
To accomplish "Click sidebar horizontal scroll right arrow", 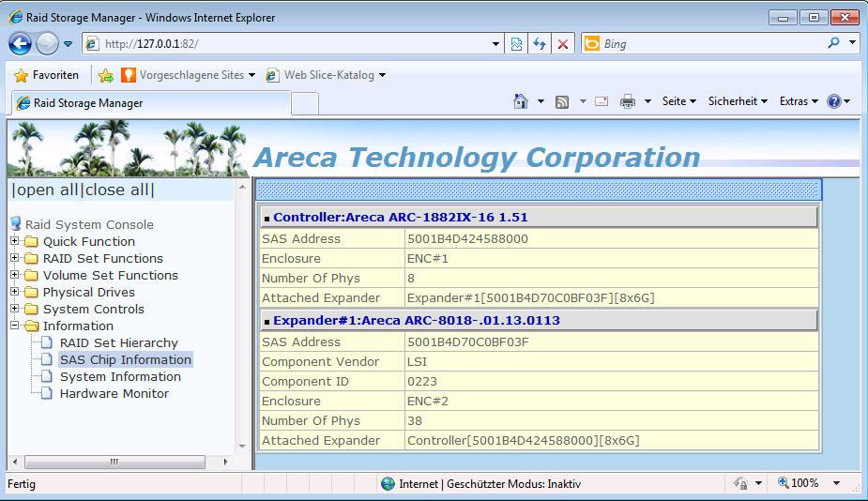I will (x=225, y=462).
